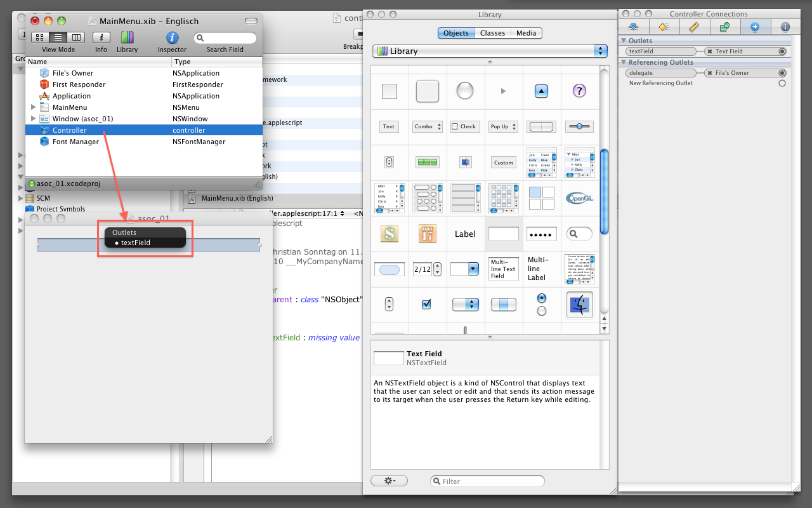Click the textField outlet connection circle
This screenshot has width=812, height=508.
[782, 51]
